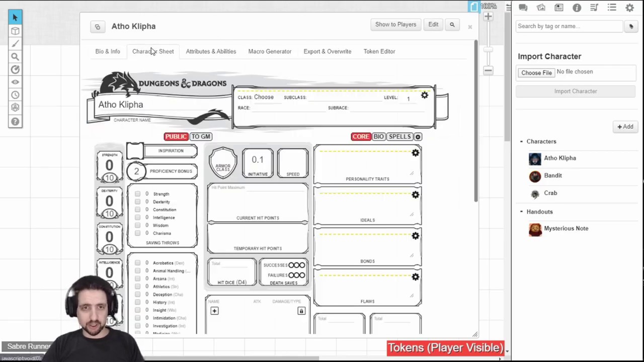This screenshot has width=644, height=362.
Task: Select the arrow Select tool
Action: pyautogui.click(x=15, y=18)
